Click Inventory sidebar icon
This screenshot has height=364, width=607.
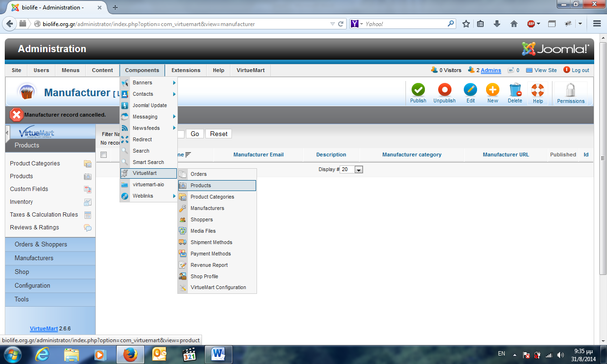[x=88, y=202]
